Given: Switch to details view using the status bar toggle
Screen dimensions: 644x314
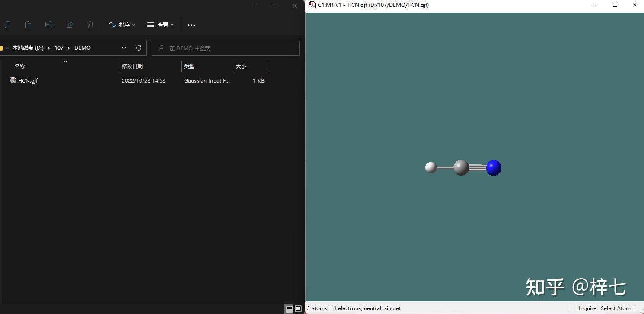Looking at the screenshot, I should click(289, 309).
